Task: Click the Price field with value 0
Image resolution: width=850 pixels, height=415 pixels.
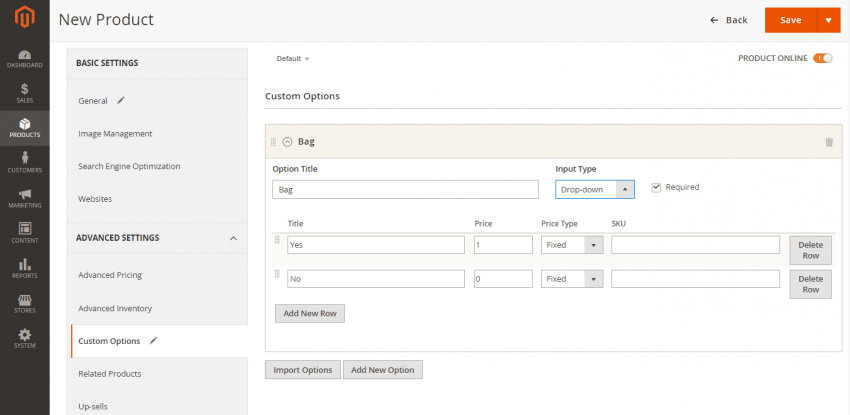Action: coord(503,279)
